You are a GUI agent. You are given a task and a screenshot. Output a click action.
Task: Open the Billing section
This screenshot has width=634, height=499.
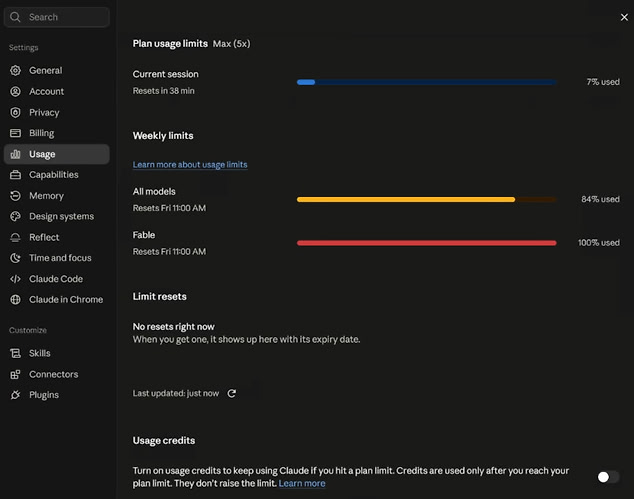click(57, 133)
